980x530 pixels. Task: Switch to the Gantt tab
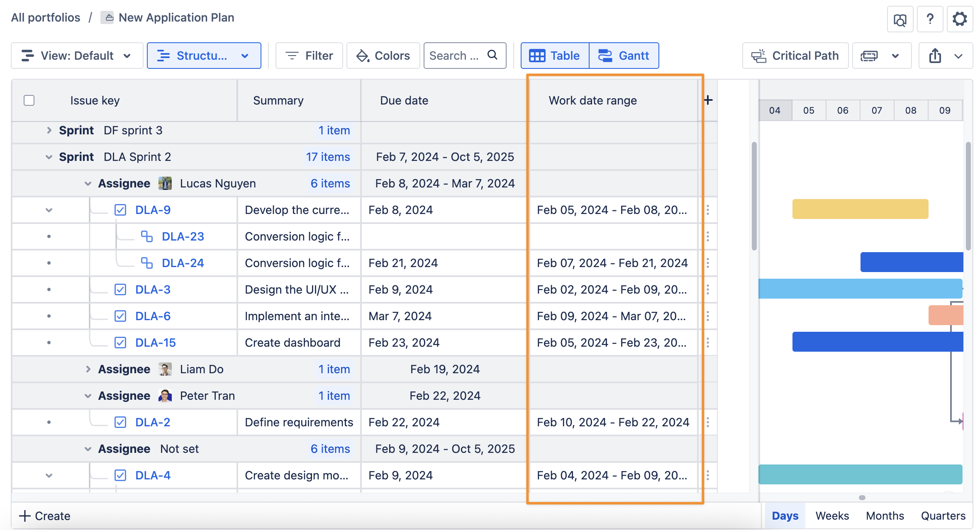coord(624,56)
